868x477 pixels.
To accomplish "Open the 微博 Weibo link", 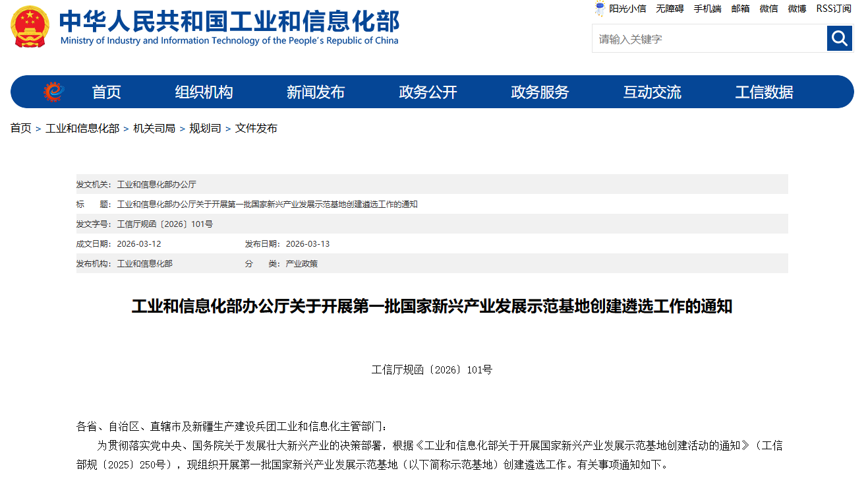I will [797, 9].
